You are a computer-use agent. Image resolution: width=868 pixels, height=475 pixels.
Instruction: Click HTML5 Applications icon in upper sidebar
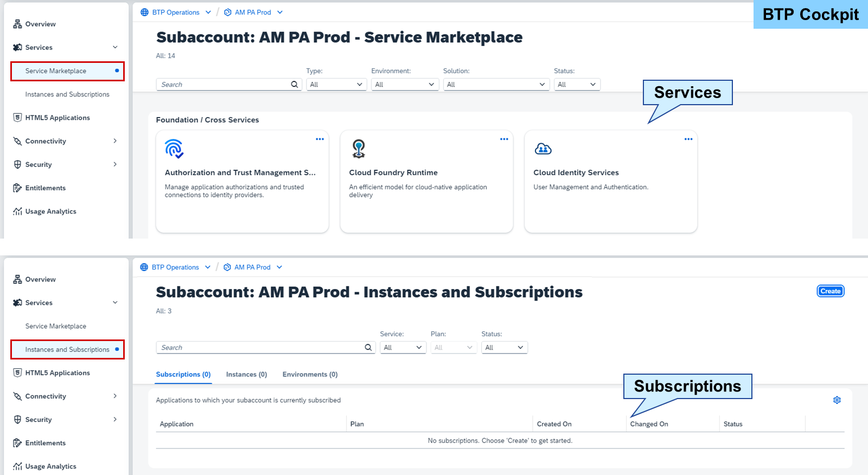pos(17,118)
